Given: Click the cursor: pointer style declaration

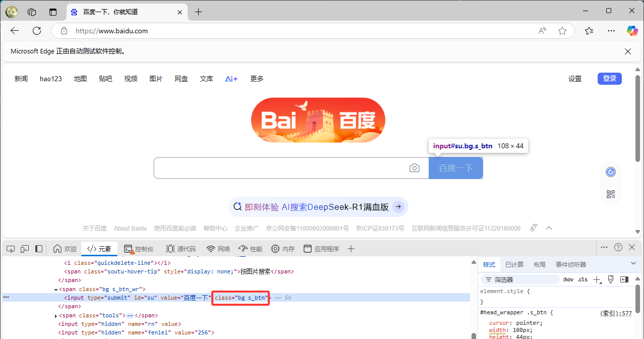Looking at the screenshot, I should pos(515,323).
